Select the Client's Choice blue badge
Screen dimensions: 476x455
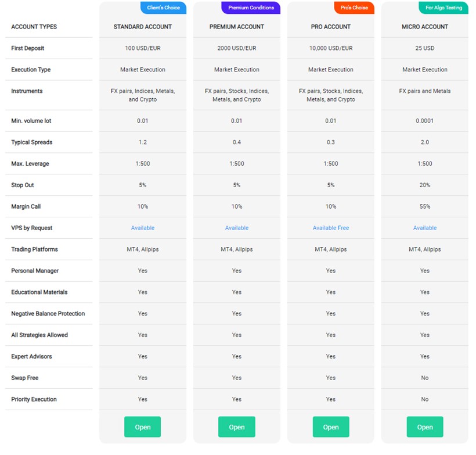[x=163, y=8]
